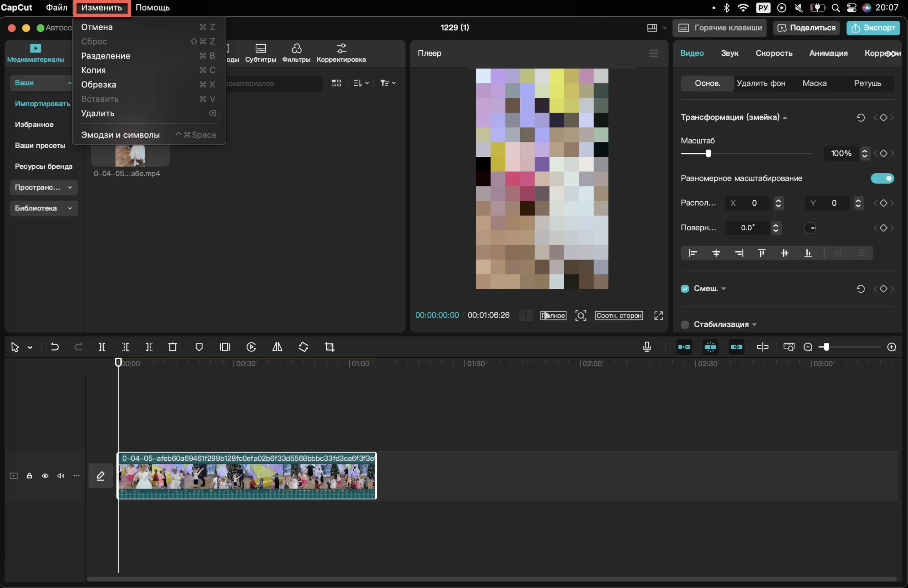Click the undo arrow in timeline toolbar
This screenshot has height=588, width=908.
(x=55, y=347)
